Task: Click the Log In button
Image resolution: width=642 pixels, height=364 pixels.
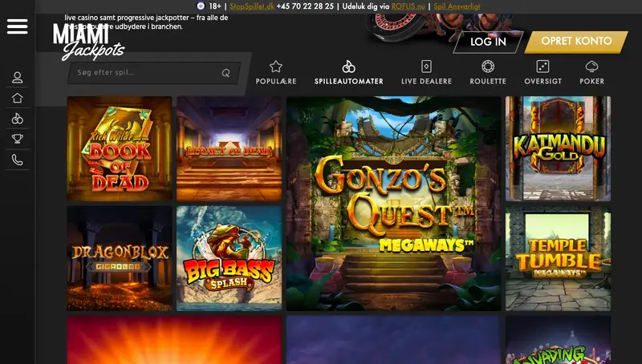Action: pos(488,42)
